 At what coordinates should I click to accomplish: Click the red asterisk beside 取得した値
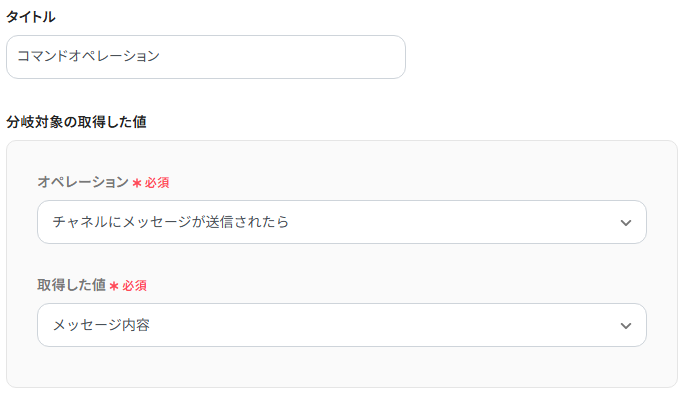coord(114,286)
